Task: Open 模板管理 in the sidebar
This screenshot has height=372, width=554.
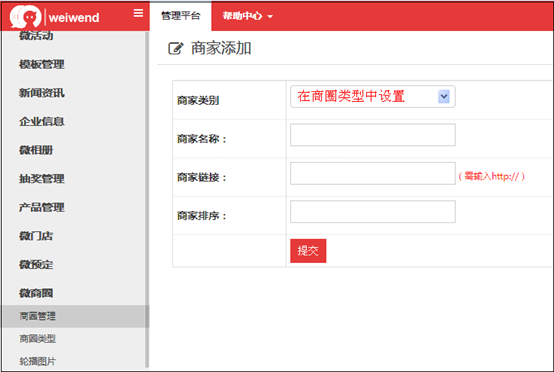Action: (42, 64)
